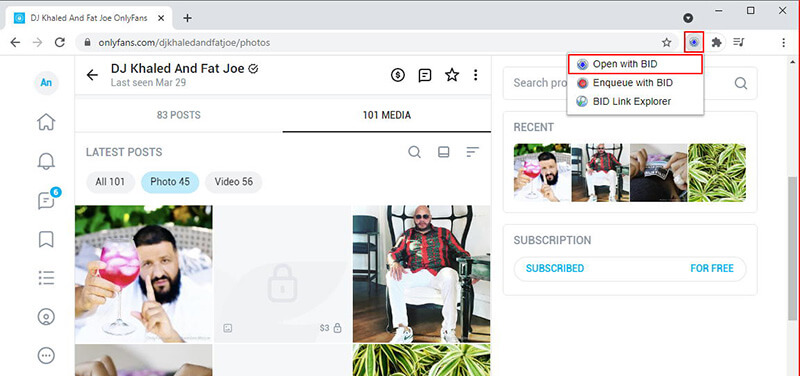Viewport: 800px width, 376px height.
Task: Open the BID extension icon in toolbar
Action: (694, 42)
